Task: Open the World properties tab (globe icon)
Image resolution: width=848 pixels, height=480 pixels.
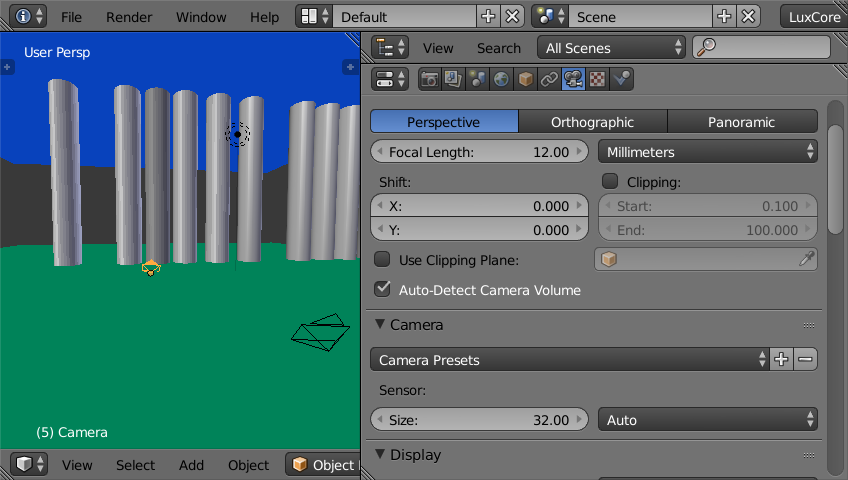Action: point(501,80)
